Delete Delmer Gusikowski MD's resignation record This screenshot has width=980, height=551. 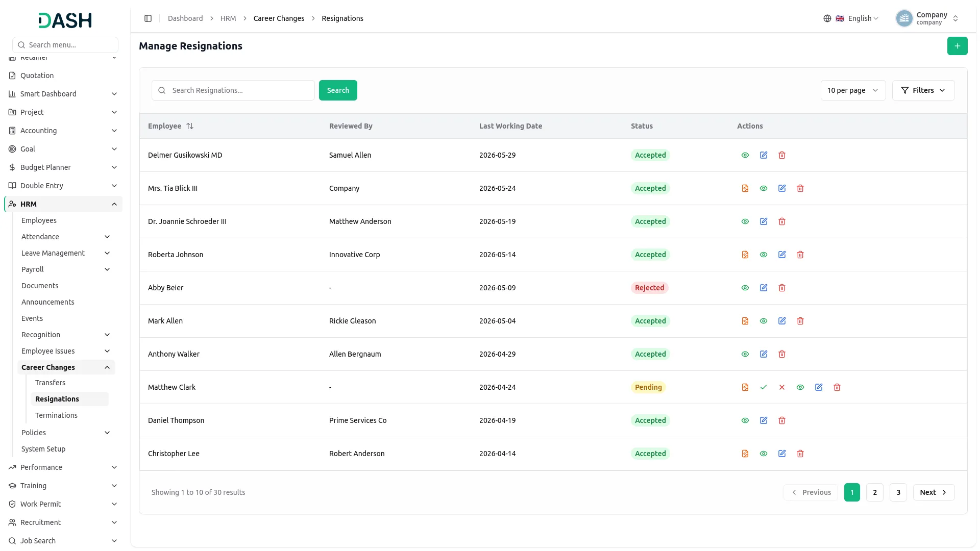tap(782, 155)
